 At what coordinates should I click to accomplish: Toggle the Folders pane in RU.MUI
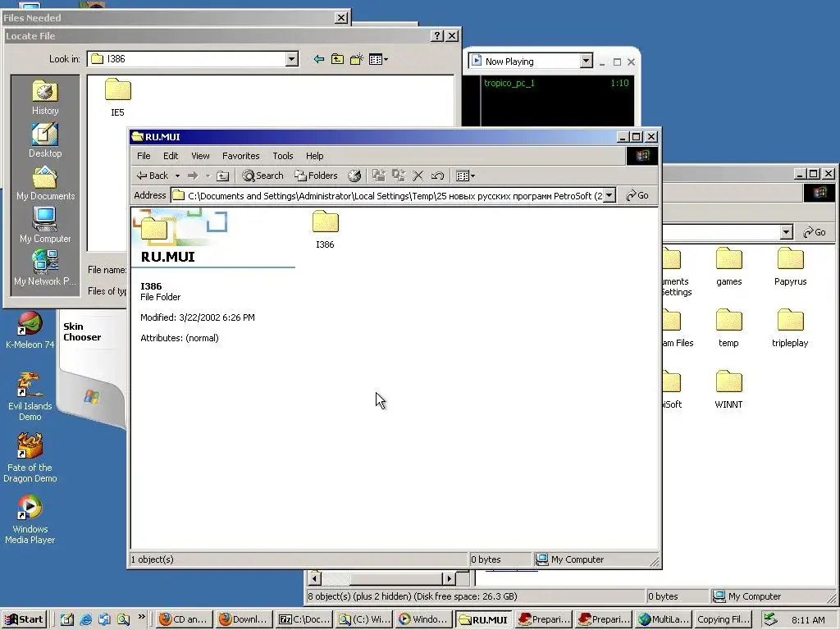(316, 176)
